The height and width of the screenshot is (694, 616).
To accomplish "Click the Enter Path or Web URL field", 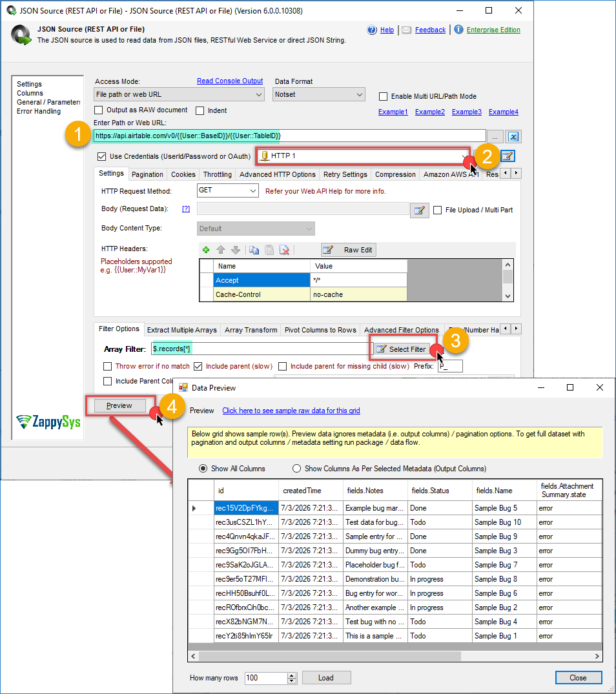I will [x=289, y=136].
